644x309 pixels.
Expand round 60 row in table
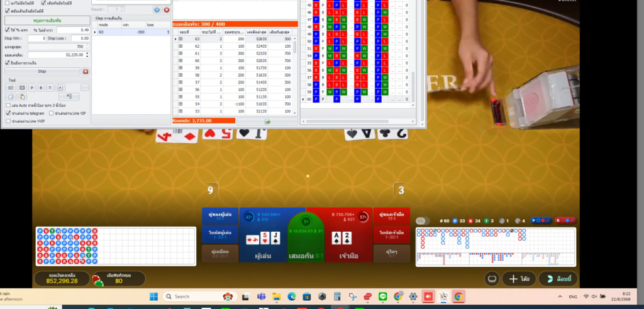point(180,67)
